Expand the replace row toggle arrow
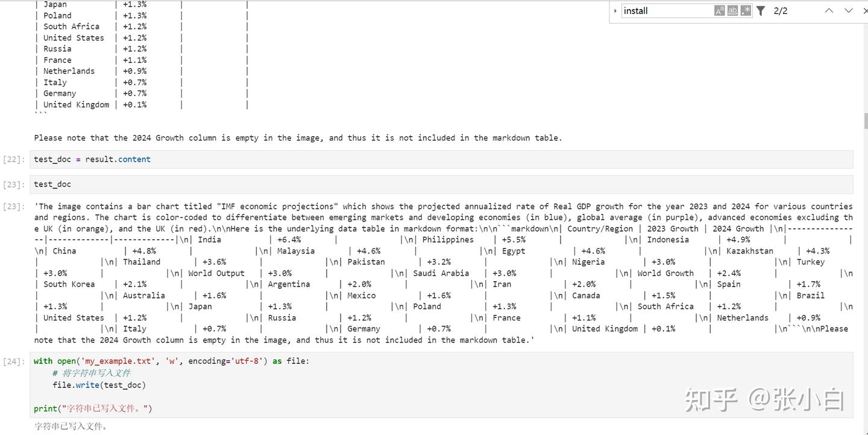 615,11
